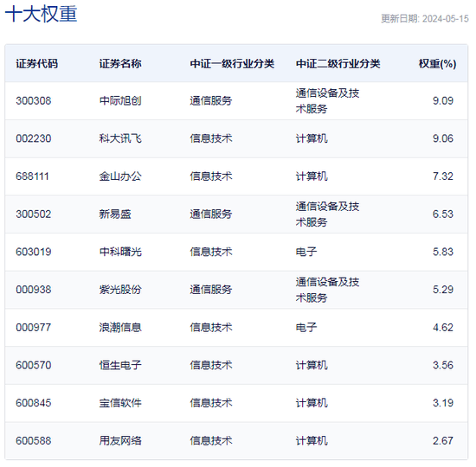Select the stock name 中际旭创

coord(120,100)
